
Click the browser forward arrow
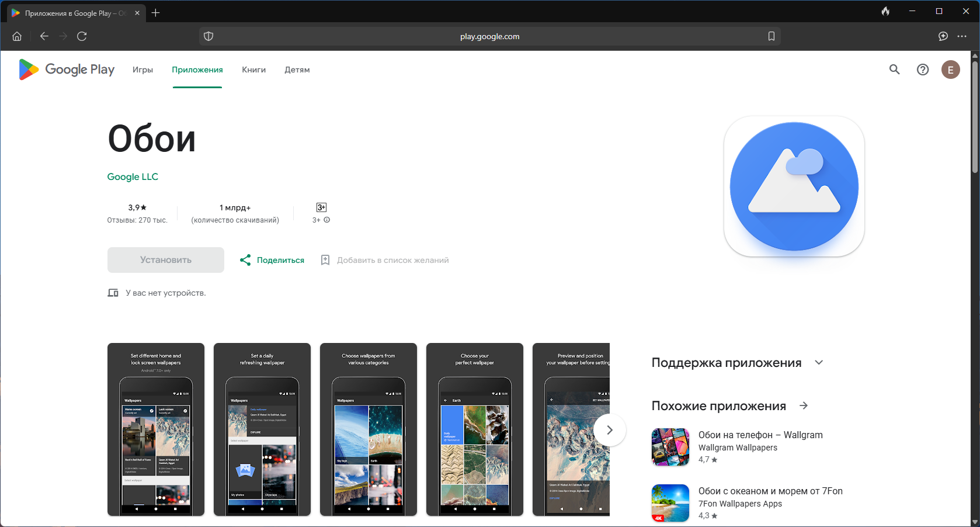[63, 36]
